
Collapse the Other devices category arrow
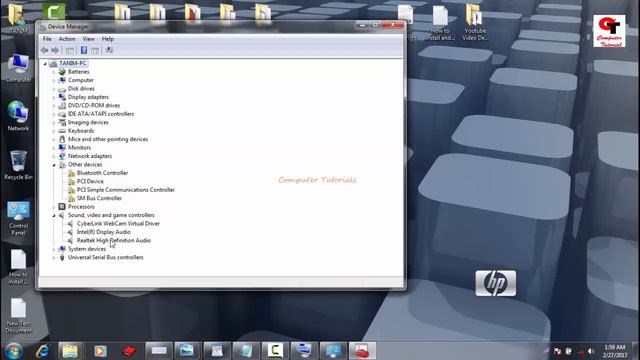click(x=54, y=165)
